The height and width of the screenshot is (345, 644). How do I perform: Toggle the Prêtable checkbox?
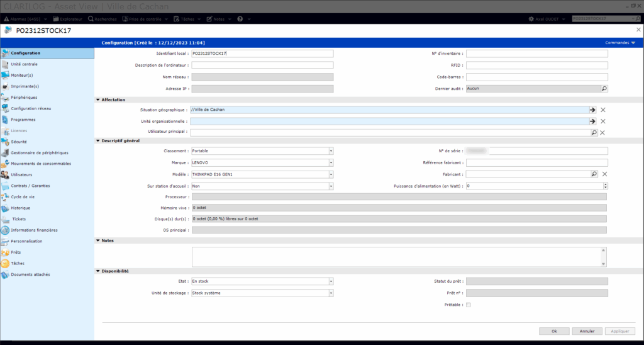coord(468,305)
